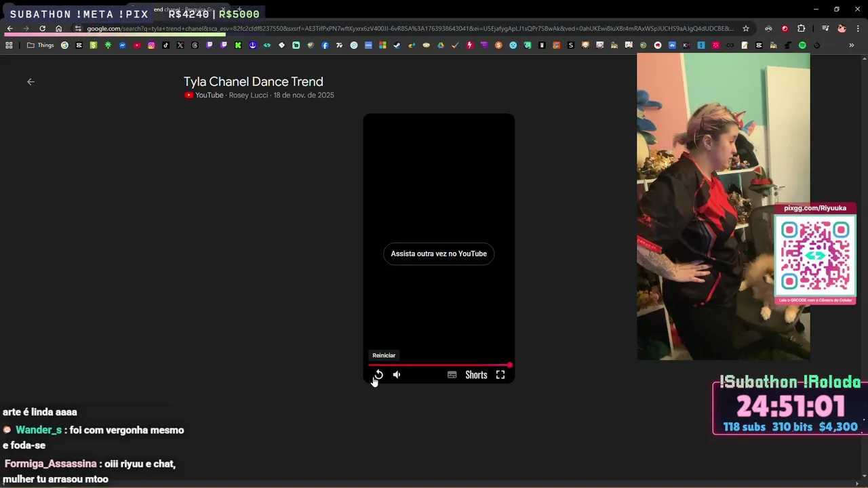Screen dimensions: 868x488
Task: Open the Google bookmark
Action: 64,45
